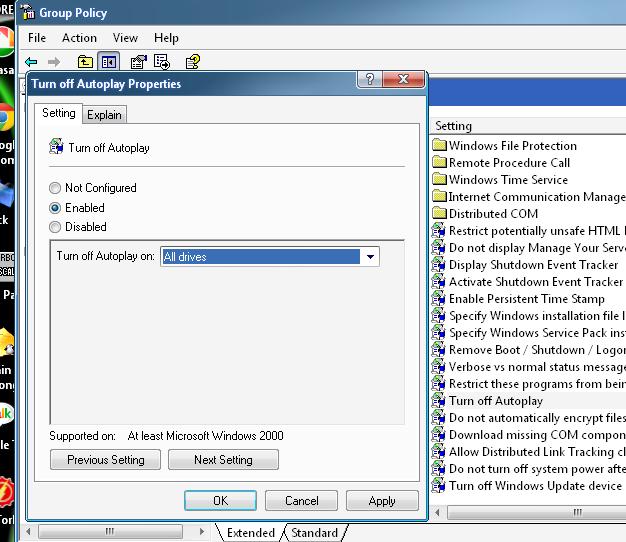Image resolution: width=626 pixels, height=542 pixels.
Task: Switch to the Setting tab in dialog
Action: (59, 113)
